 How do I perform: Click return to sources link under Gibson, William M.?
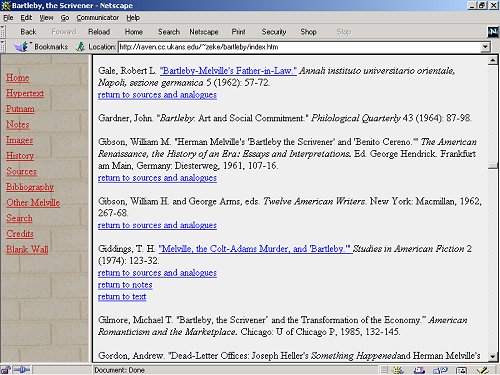coord(157,178)
